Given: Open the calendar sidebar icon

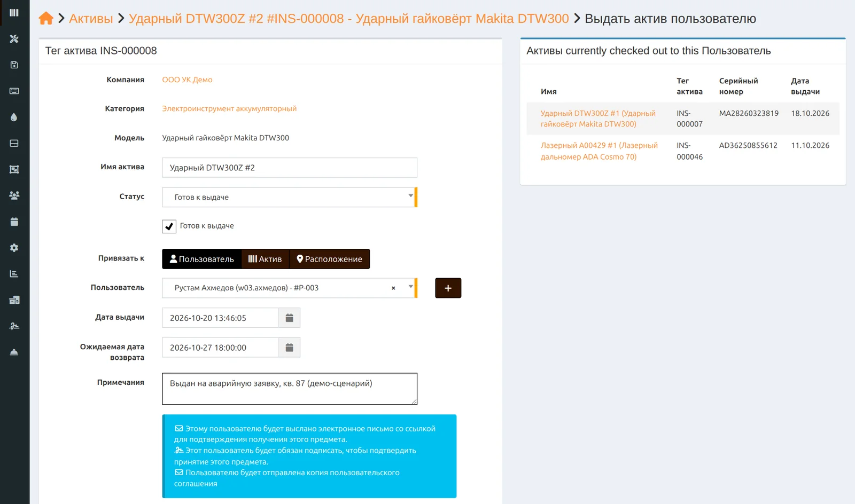Looking at the screenshot, I should (x=14, y=222).
